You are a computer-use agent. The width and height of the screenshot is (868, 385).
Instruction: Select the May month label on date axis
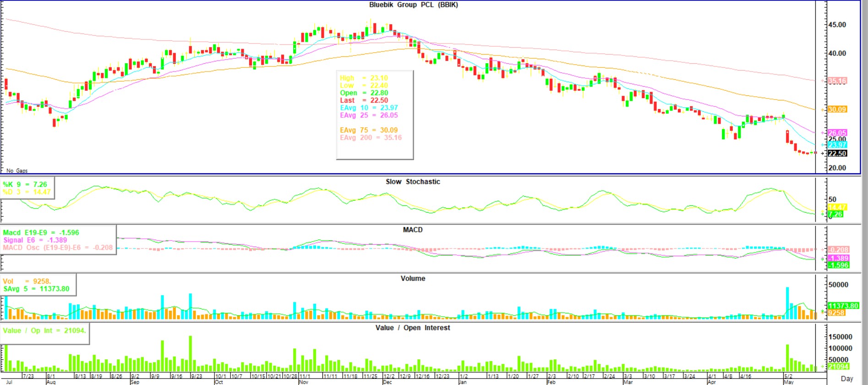click(789, 382)
